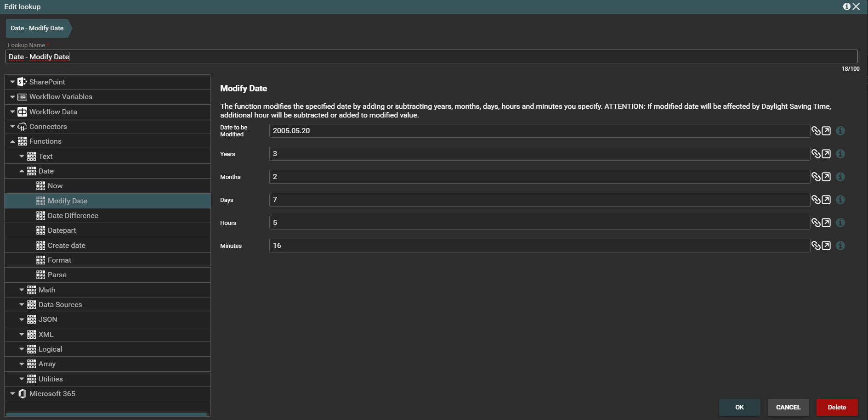Click the link icon beside Date to be Modified

pos(816,131)
